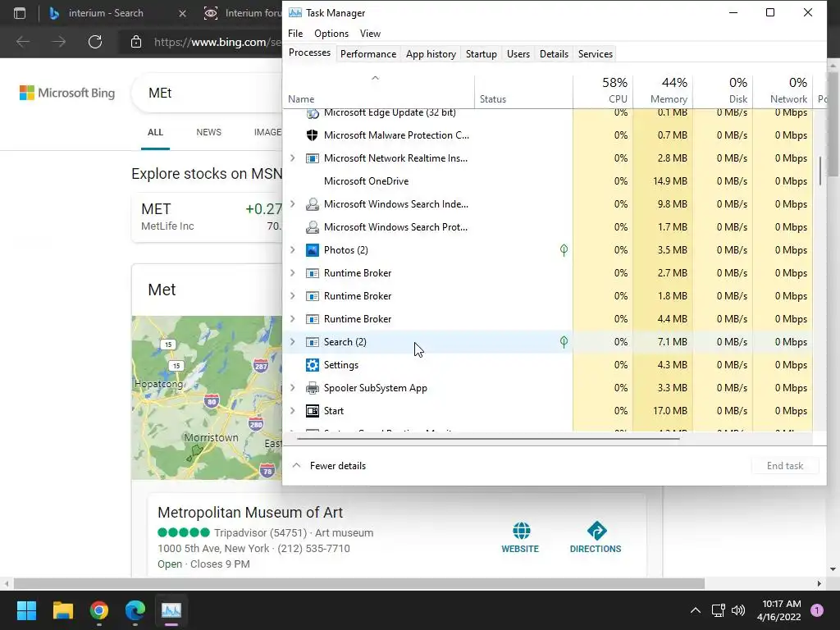
Task: Click the Microsoft Malware Protection shield icon
Action: point(312,135)
